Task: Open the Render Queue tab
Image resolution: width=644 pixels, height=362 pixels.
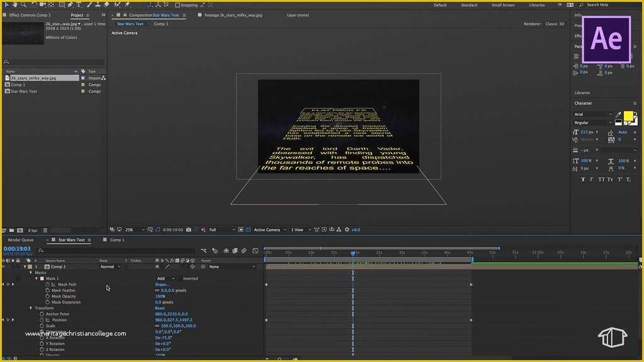Action: (21, 240)
